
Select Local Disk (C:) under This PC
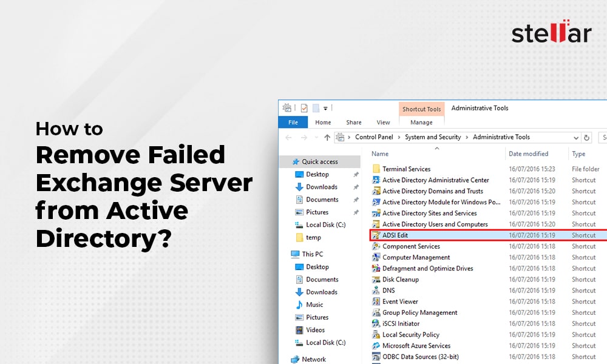coord(325,343)
